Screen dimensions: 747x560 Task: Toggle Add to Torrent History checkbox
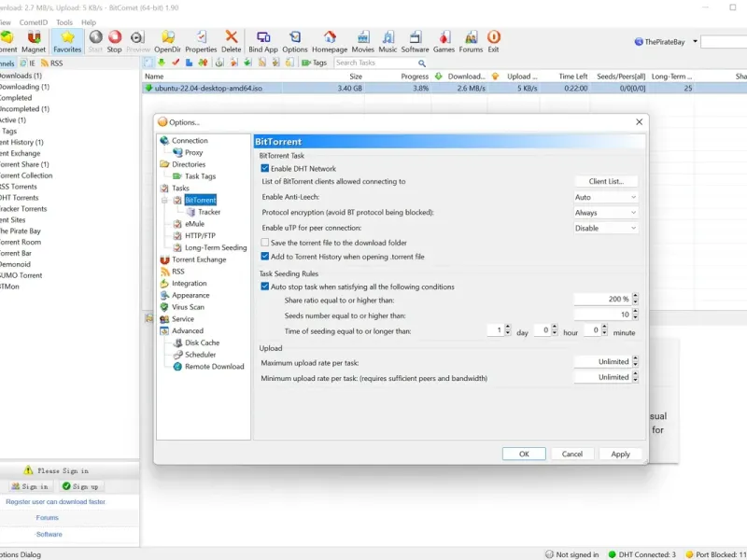265,256
